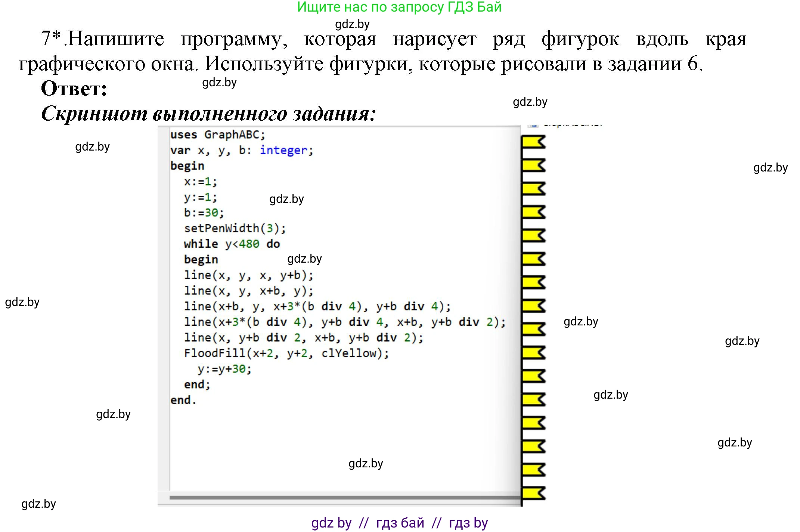The image size is (800, 532).
Task: Click the purple 'gdz by // гдз бай' footer link
Action: click(x=399, y=523)
